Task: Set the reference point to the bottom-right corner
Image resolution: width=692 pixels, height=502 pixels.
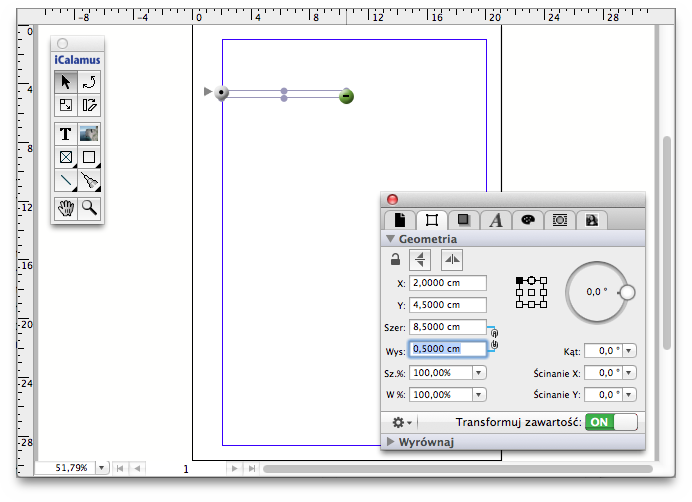Action: [x=544, y=305]
